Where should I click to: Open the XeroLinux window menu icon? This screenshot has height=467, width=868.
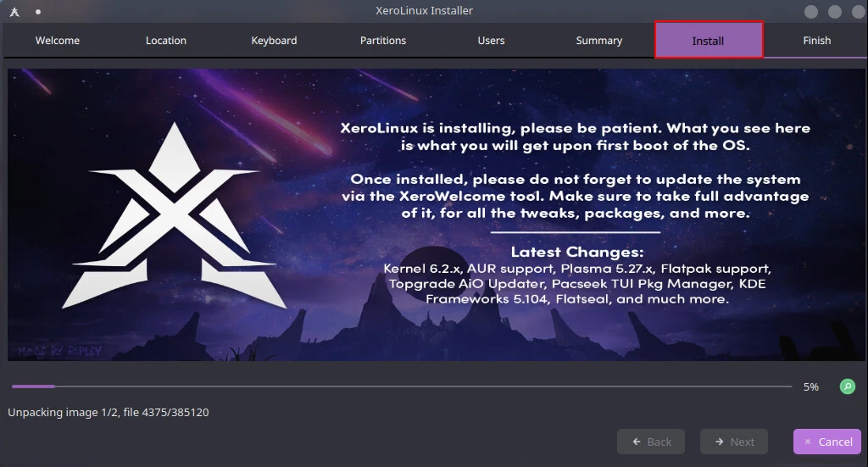tap(14, 12)
